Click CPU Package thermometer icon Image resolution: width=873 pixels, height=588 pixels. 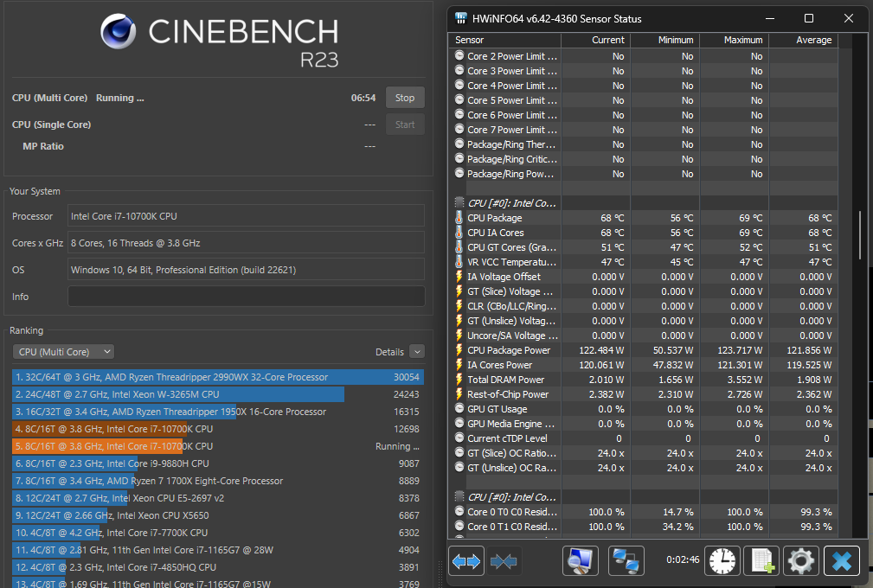(459, 218)
